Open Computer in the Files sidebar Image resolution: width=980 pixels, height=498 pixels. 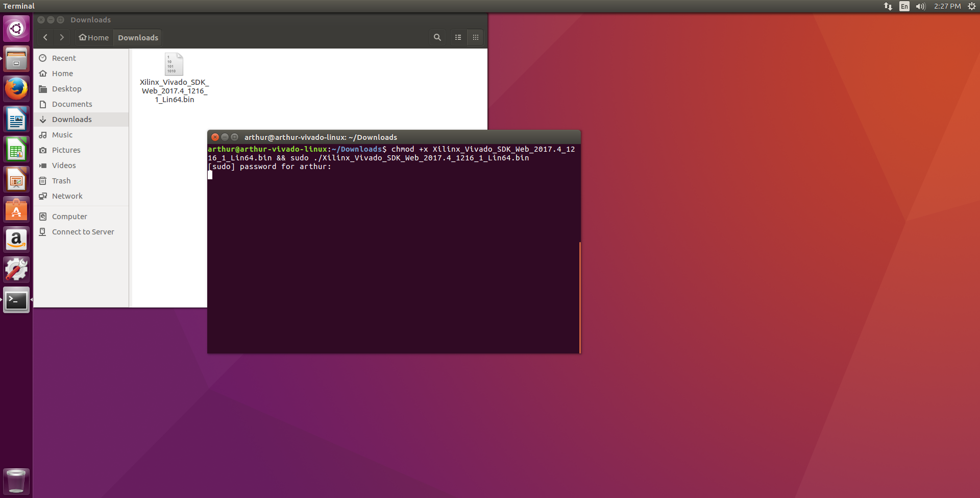tap(81, 217)
